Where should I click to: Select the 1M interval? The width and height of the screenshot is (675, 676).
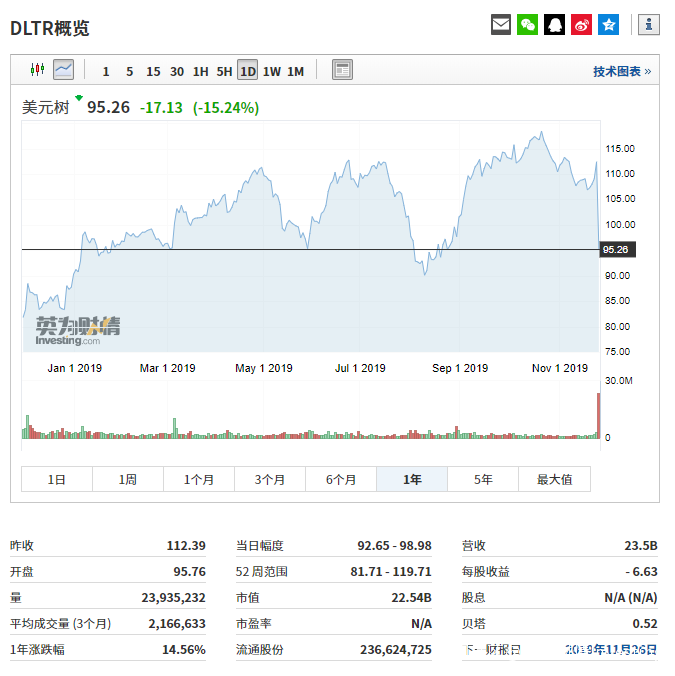(296, 71)
